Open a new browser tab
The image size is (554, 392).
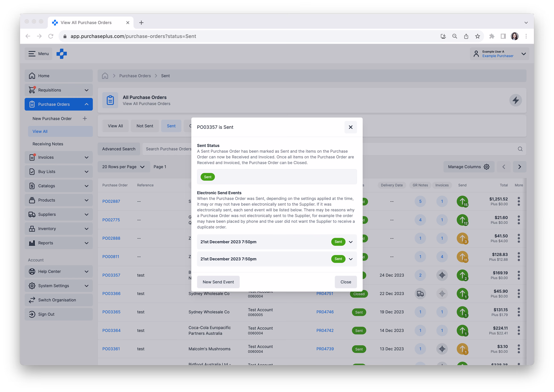(141, 22)
